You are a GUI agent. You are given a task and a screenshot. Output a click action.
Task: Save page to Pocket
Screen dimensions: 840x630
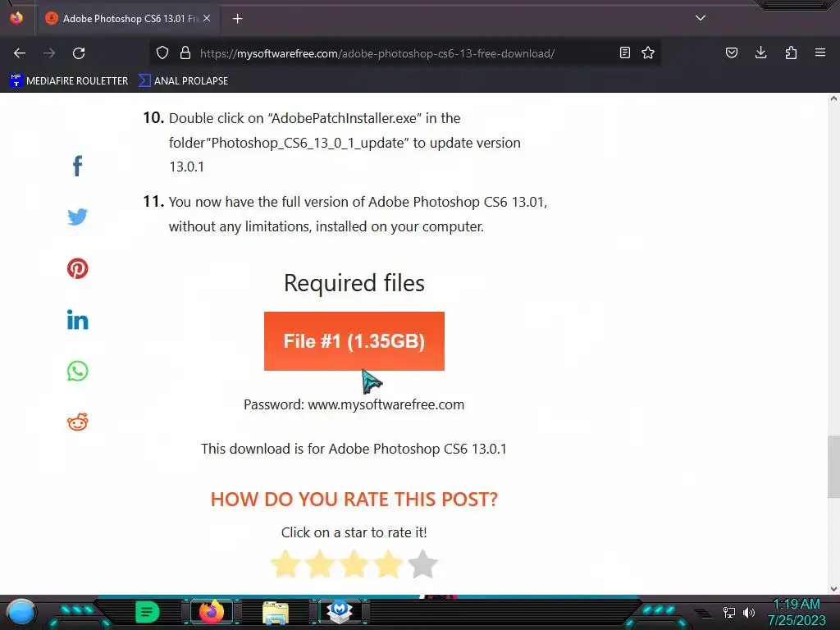pyautogui.click(x=732, y=52)
